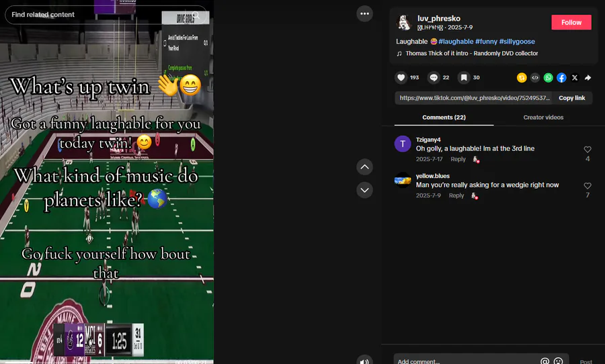Share the video to WhatsApp
Image resolution: width=605 pixels, height=364 pixels.
coord(549,77)
